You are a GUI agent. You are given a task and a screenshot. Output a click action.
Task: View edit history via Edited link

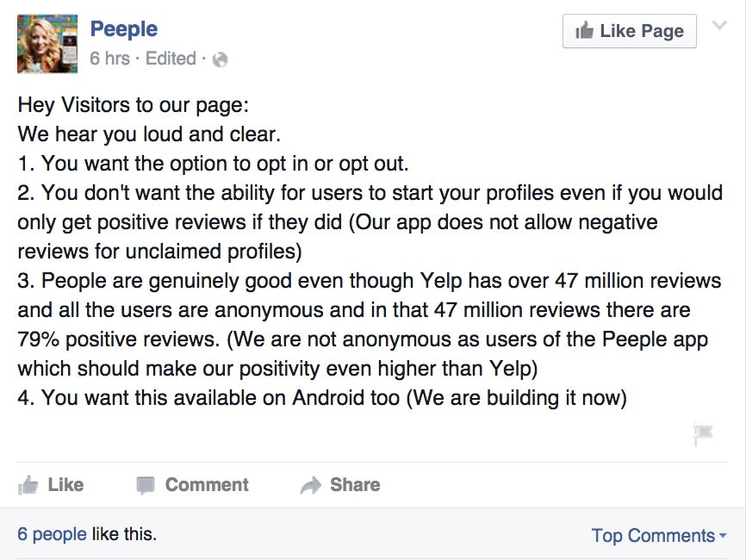click(171, 59)
